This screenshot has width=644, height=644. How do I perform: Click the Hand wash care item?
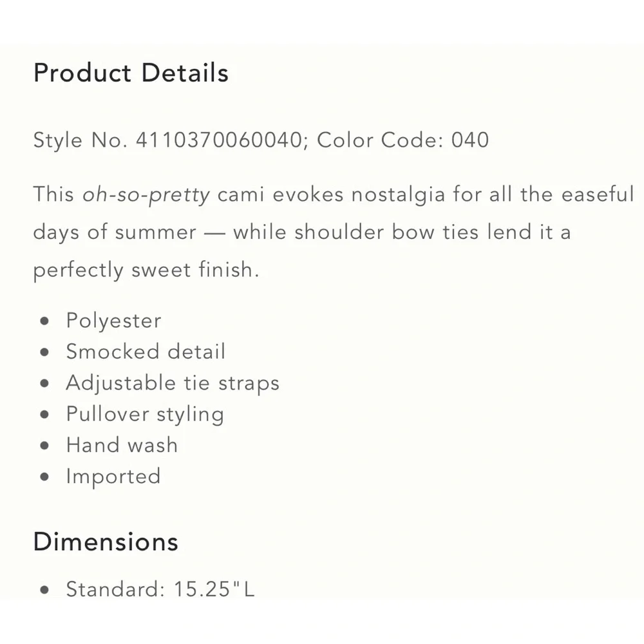(122, 445)
